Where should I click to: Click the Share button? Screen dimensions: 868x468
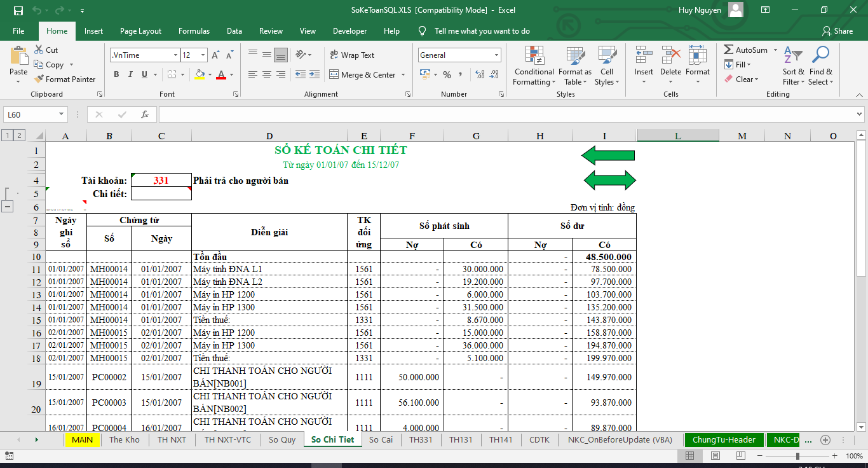837,31
